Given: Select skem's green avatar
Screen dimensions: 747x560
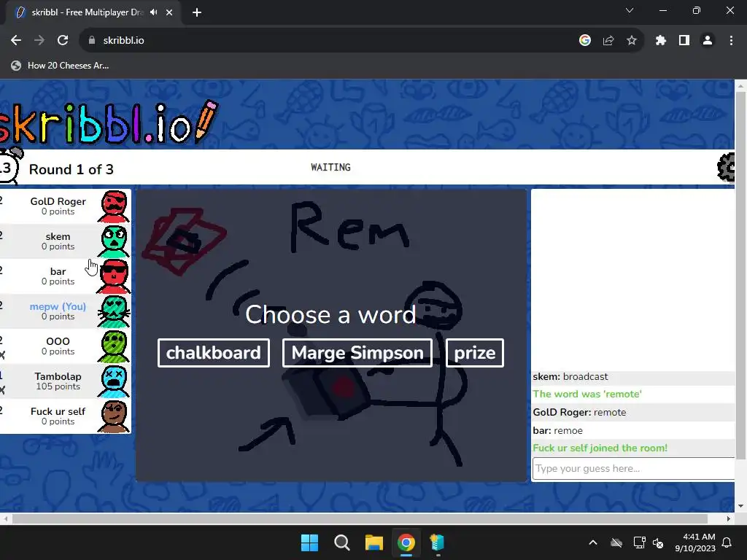Looking at the screenshot, I should (114, 241).
